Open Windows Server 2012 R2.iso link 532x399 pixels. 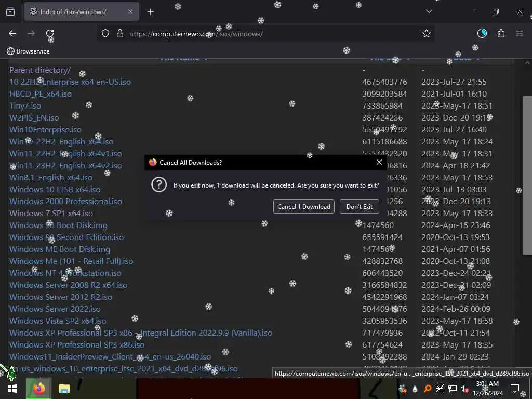[60, 297]
